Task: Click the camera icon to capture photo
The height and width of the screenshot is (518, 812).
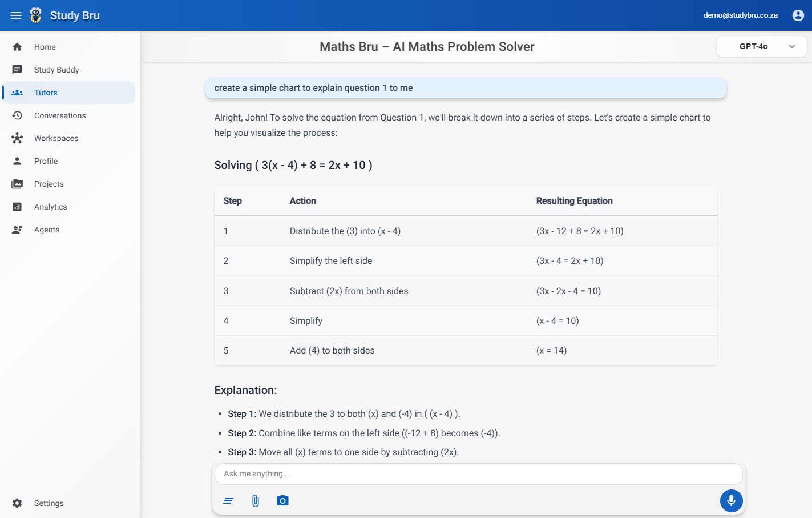Action: coord(282,501)
